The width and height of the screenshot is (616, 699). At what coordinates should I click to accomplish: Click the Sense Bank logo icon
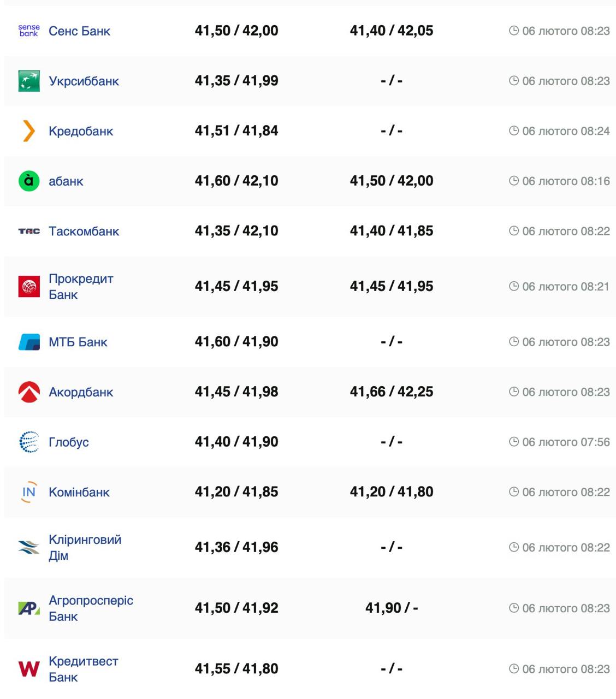29,31
